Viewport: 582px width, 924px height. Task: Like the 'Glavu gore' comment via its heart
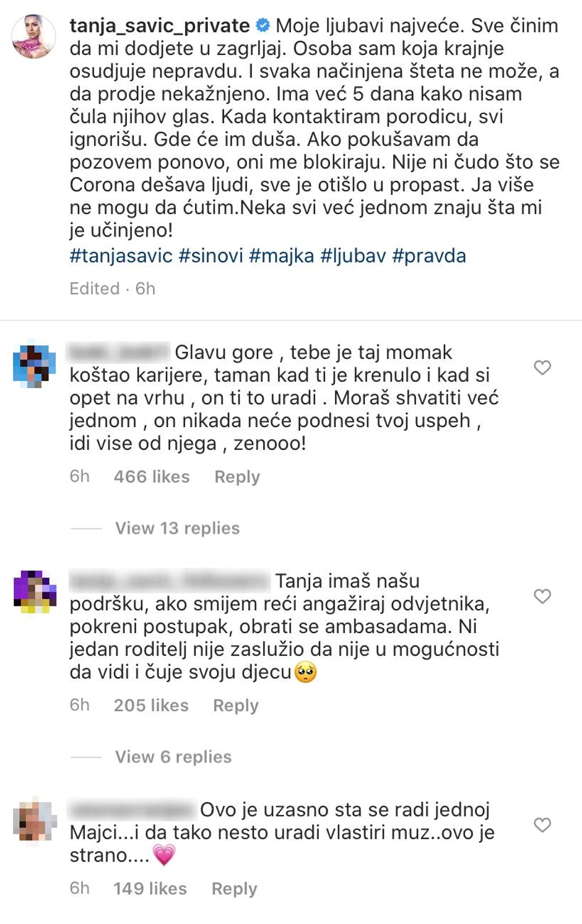pos(542,367)
